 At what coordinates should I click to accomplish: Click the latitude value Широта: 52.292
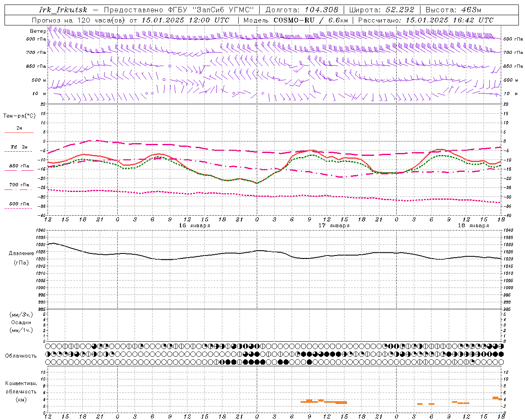coord(381,10)
